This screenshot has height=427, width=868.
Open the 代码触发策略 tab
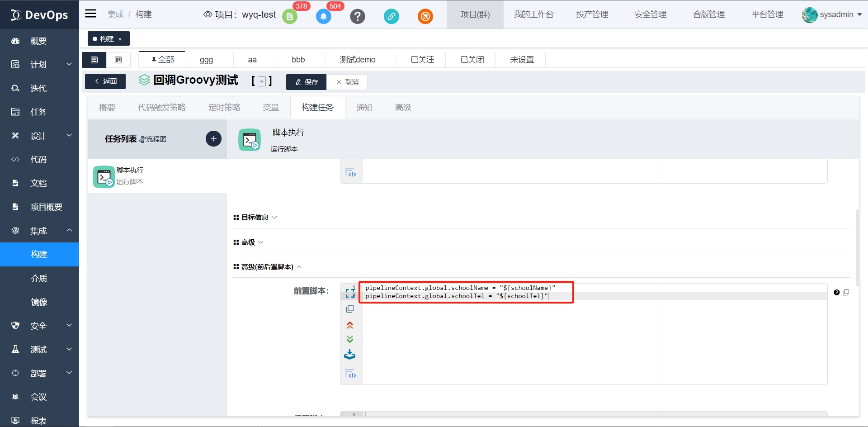162,108
